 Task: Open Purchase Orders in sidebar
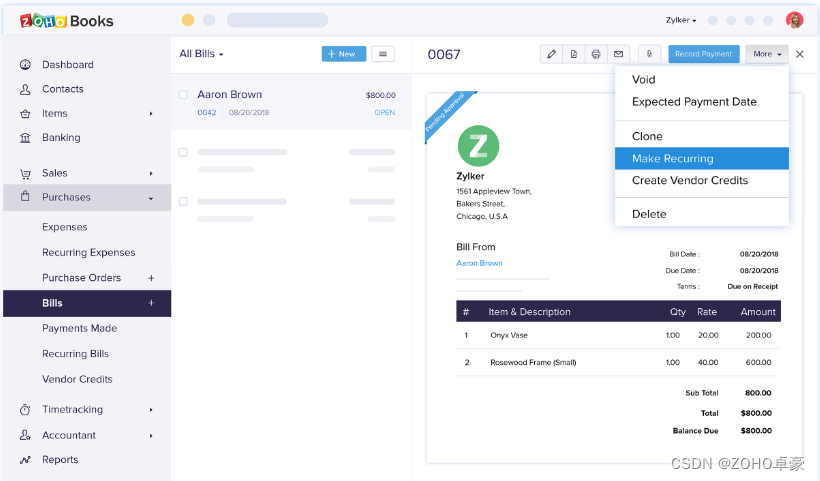[82, 278]
